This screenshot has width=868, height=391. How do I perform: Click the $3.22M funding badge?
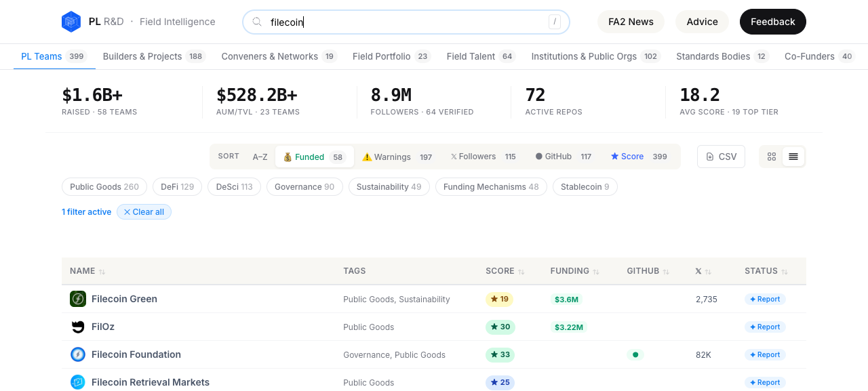pyautogui.click(x=569, y=327)
